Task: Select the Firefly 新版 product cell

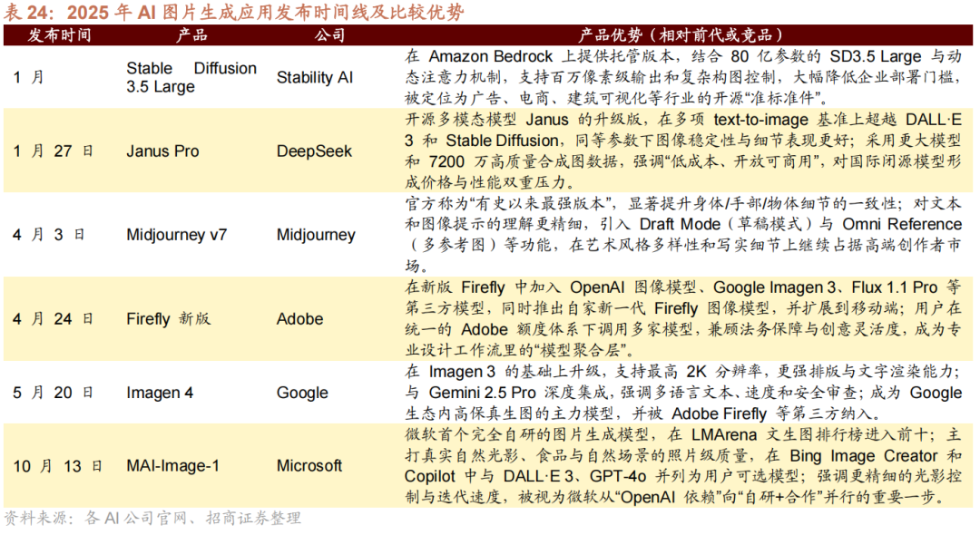Action: click(169, 318)
